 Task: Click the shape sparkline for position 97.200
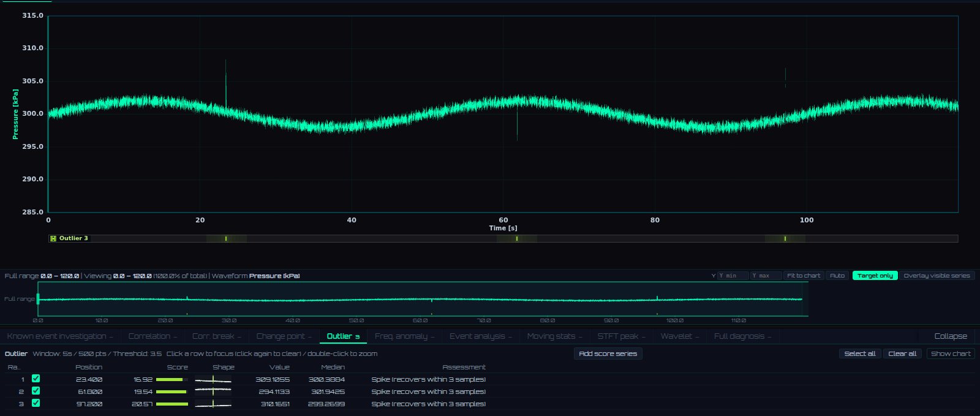click(x=213, y=404)
